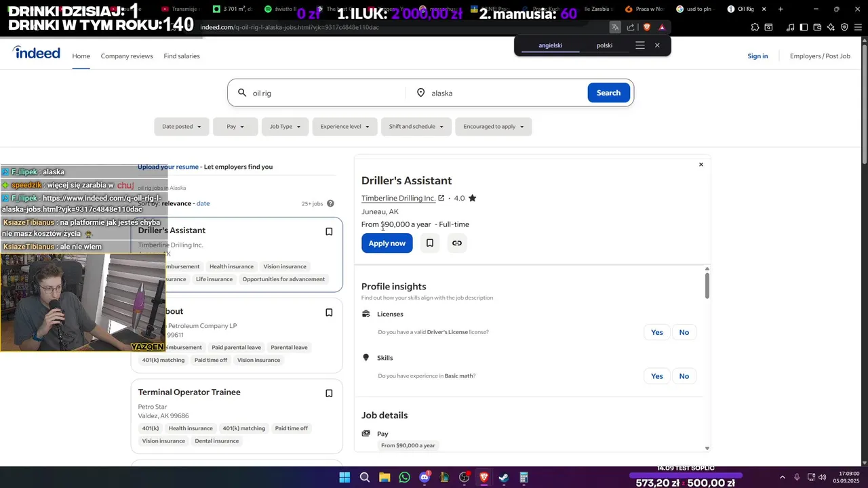
Task: Open WhatsApp from the taskbar
Action: point(405,477)
